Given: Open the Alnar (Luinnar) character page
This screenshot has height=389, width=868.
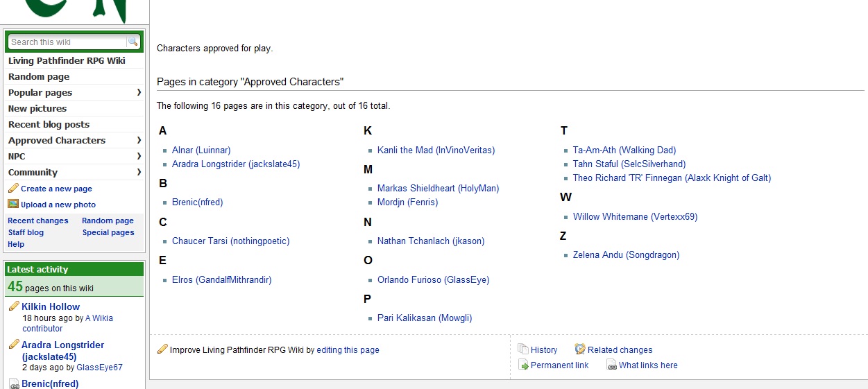Looking at the screenshot, I should 201,150.
